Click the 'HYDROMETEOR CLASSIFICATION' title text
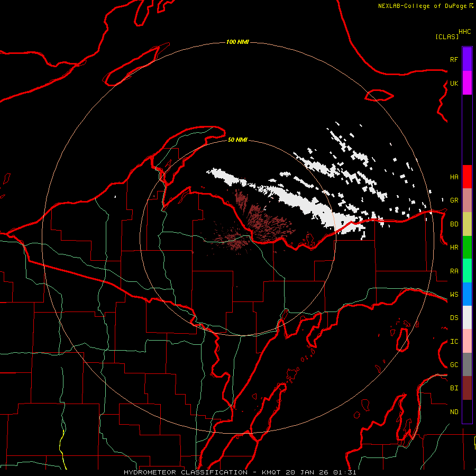Screen dimensions: 476x476 (186, 472)
